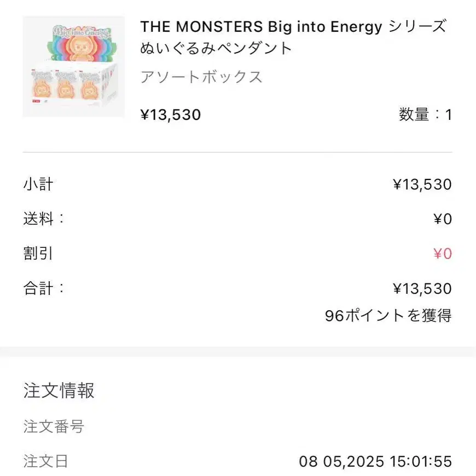Click the ぬいぐるみペンダント line of the title
Viewport: 476px width, 476px height.
pos(217,49)
